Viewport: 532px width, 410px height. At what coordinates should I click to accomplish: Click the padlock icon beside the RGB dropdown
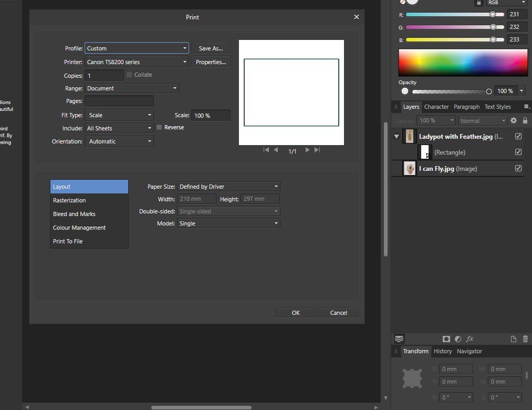478,3
